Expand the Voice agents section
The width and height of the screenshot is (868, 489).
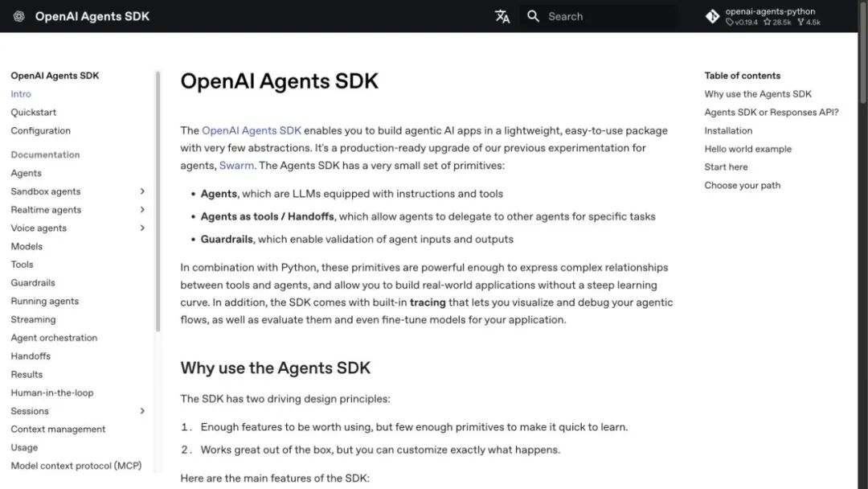pos(142,228)
